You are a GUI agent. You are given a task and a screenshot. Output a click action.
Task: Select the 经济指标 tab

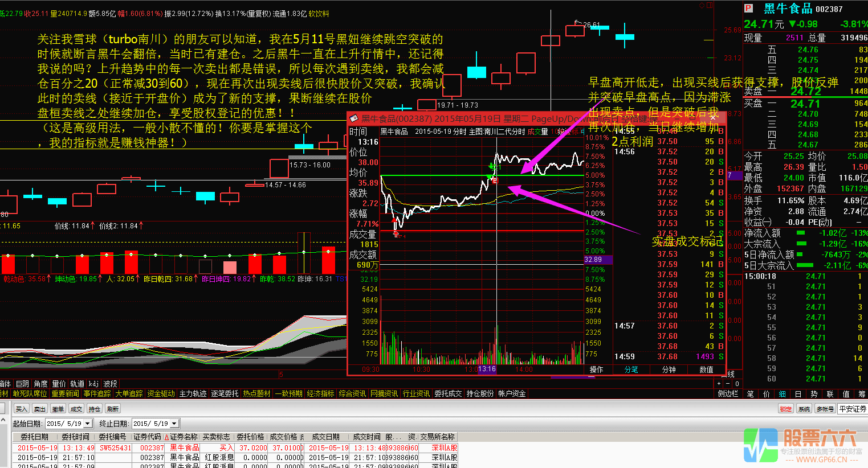321,393
